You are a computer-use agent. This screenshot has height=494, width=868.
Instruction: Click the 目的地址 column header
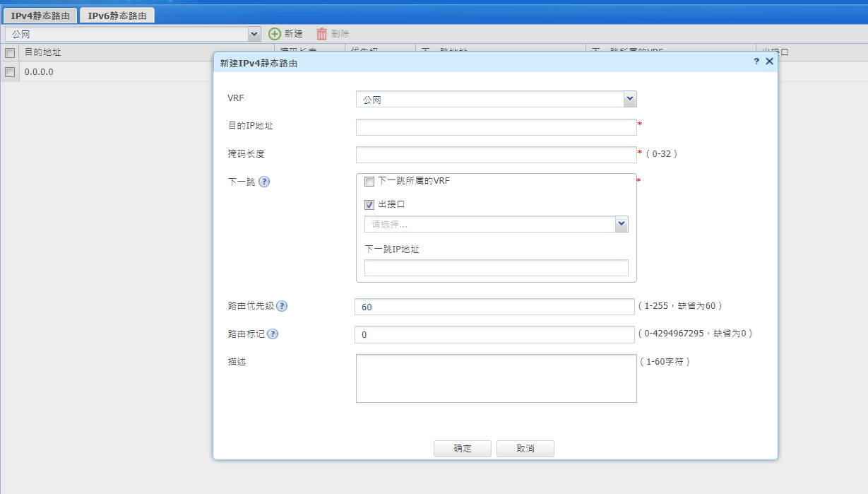(x=42, y=53)
